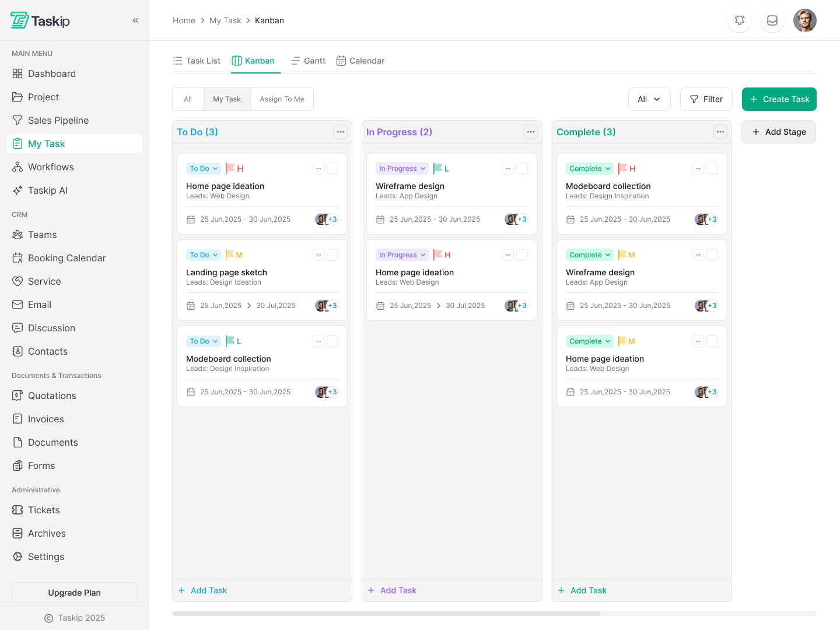Open the user profile avatar
The height and width of the screenshot is (630, 840).
[x=804, y=20]
